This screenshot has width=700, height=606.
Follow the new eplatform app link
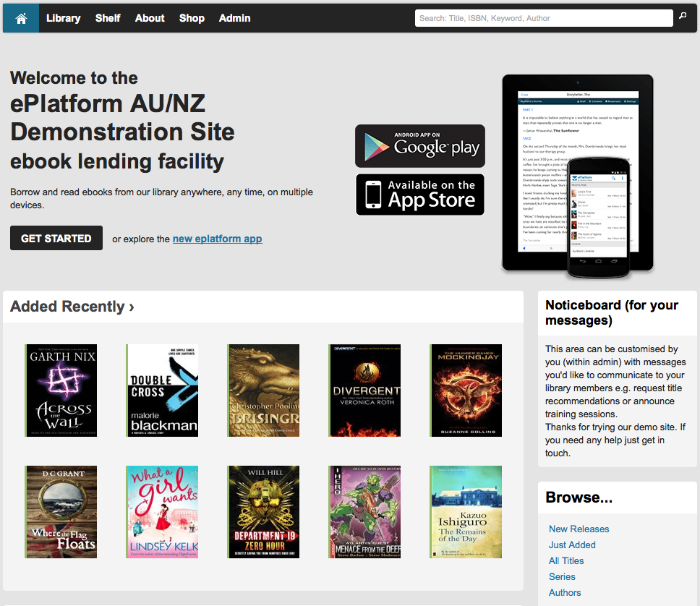coord(218,239)
